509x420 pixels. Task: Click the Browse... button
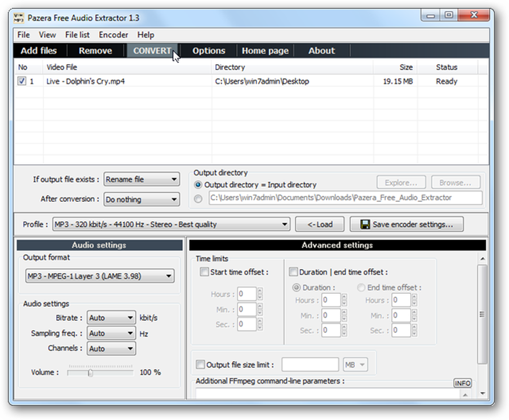(x=456, y=183)
